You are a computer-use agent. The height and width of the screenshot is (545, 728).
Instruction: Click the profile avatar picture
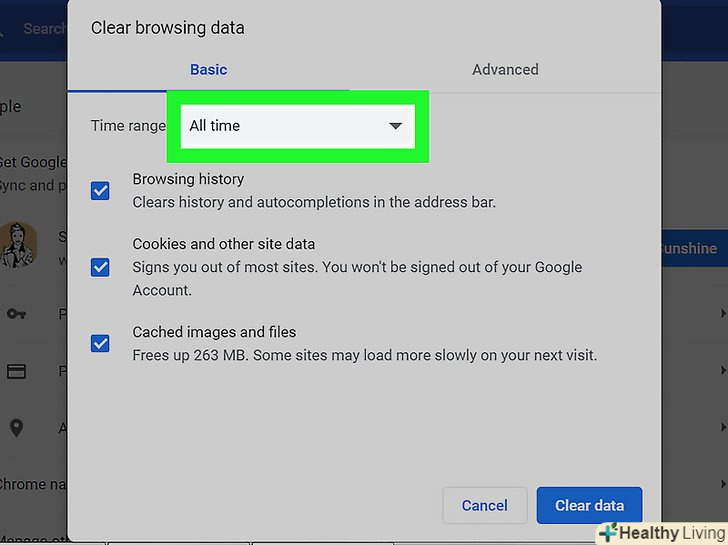click(x=18, y=246)
